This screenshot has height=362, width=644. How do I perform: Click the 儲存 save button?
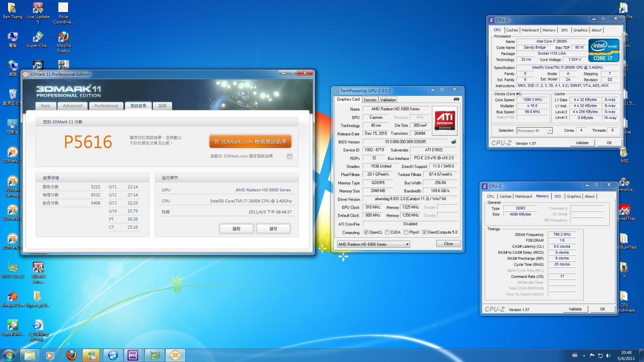click(273, 229)
